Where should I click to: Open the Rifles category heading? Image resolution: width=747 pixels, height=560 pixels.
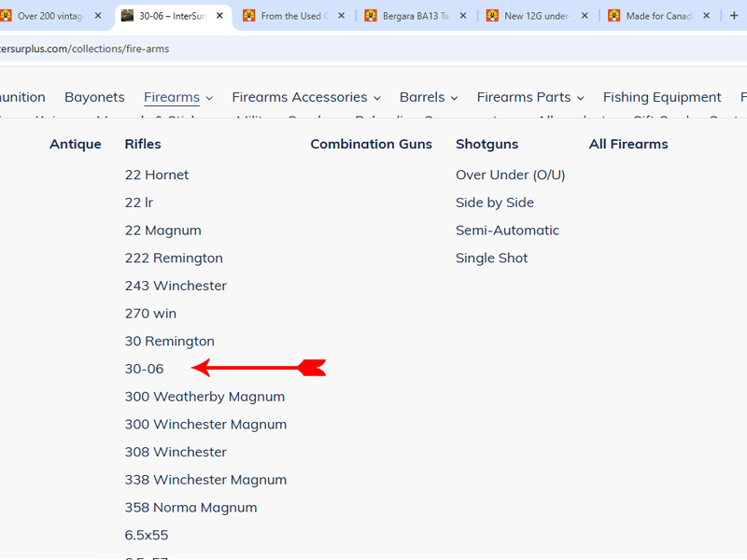(x=143, y=144)
